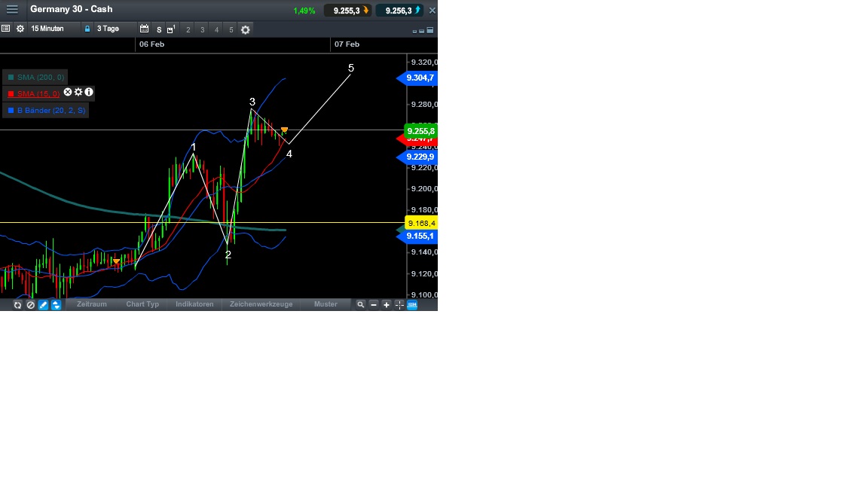Viewport: 868px width, 488px height.
Task: Save chart layout with the save-layout '1' icon
Action: 172,29
